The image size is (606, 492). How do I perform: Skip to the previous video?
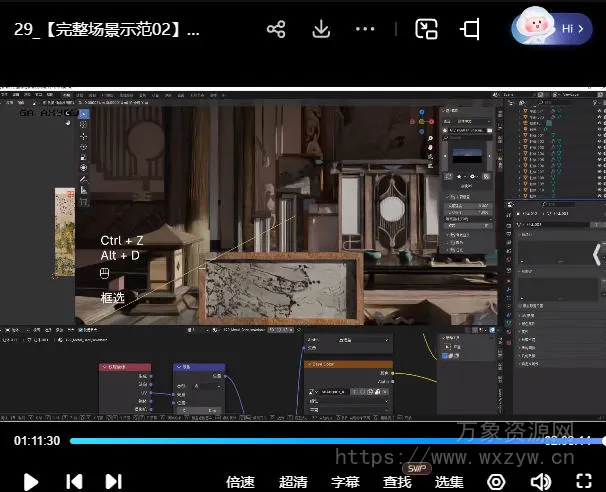coord(73,481)
